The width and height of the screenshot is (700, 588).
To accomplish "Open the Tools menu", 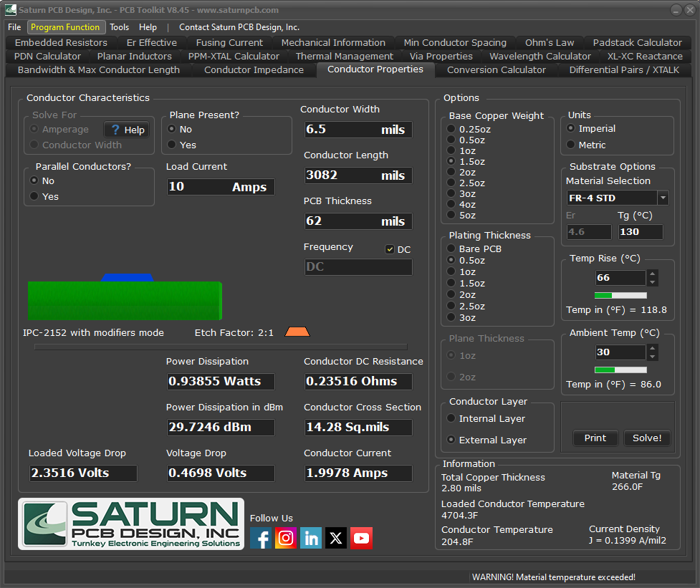I will click(119, 27).
